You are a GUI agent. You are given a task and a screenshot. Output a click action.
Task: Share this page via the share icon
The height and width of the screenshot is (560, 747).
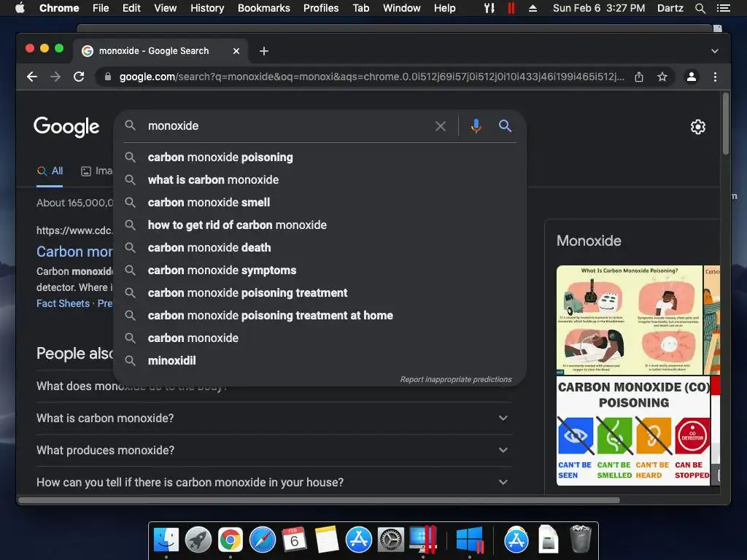(639, 77)
